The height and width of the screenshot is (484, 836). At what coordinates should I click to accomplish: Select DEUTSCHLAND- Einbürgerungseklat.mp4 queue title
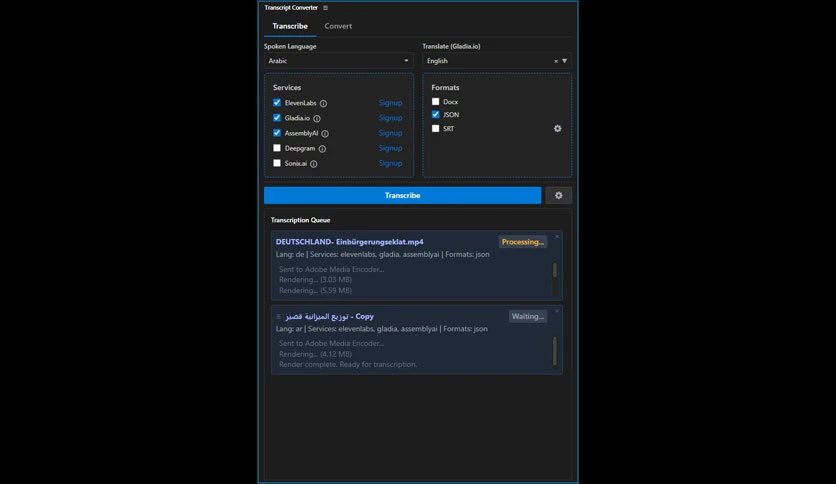[350, 242]
